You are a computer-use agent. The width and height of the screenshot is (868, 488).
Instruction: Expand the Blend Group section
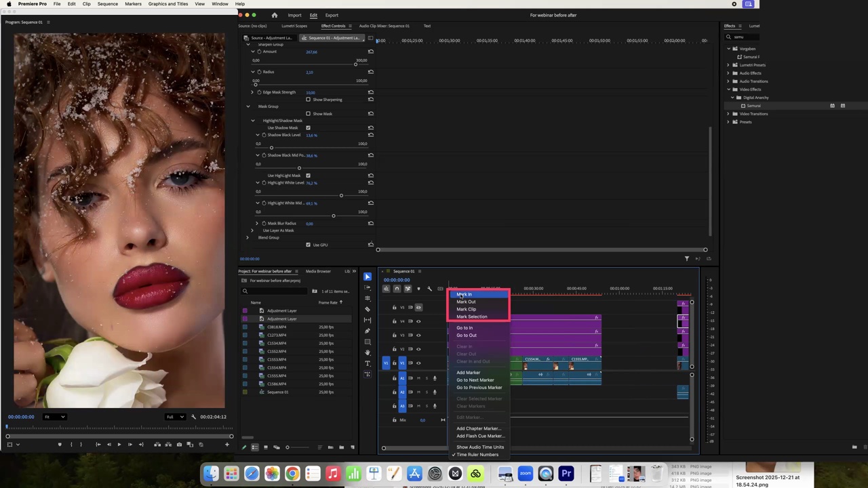248,237
